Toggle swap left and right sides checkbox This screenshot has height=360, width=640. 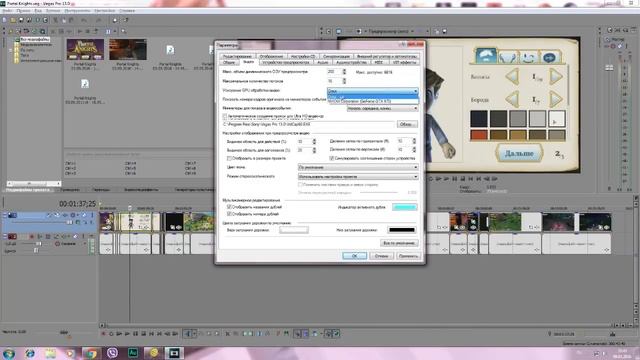300,185
